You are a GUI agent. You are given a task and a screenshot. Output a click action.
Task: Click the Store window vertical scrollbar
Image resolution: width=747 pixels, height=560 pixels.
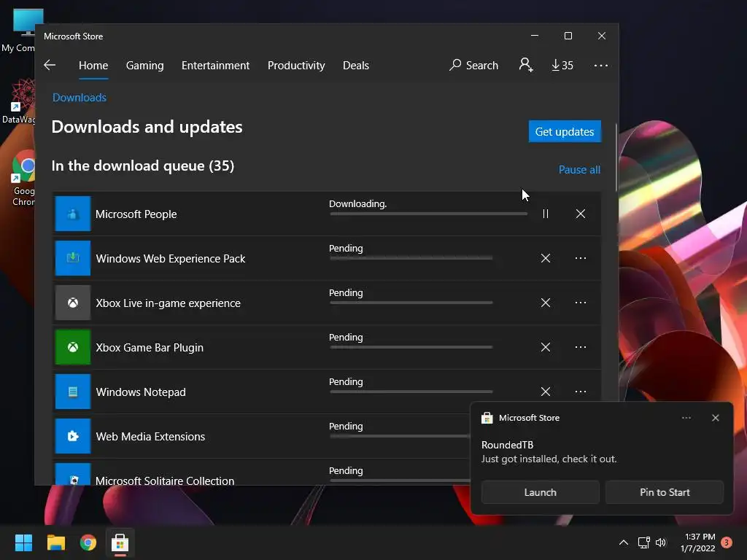[616, 157]
